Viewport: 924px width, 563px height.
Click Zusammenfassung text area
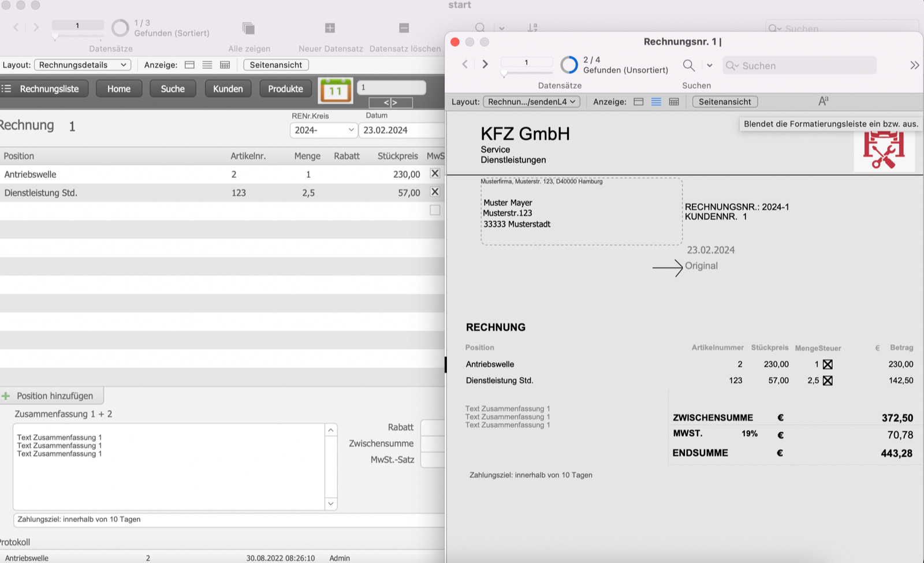pos(169,467)
